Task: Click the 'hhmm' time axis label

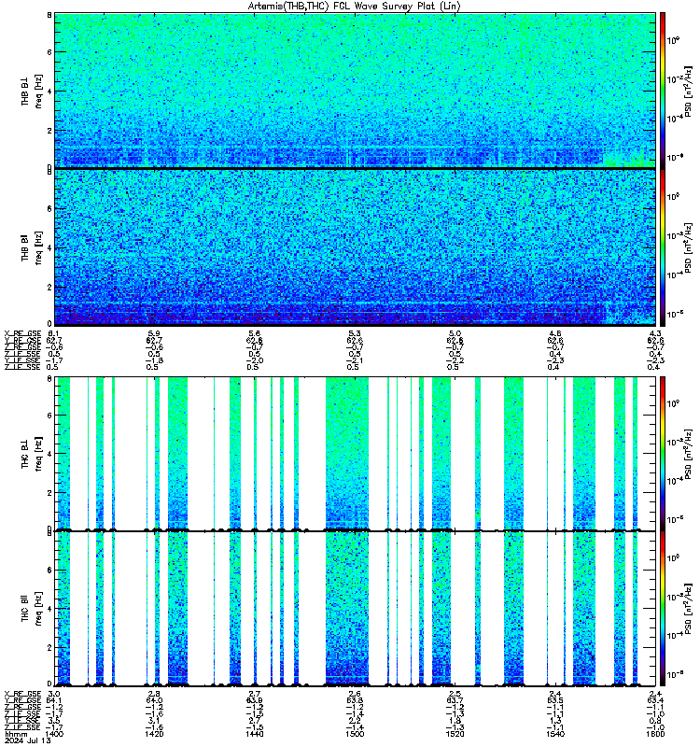Action: pyautogui.click(x=16, y=734)
